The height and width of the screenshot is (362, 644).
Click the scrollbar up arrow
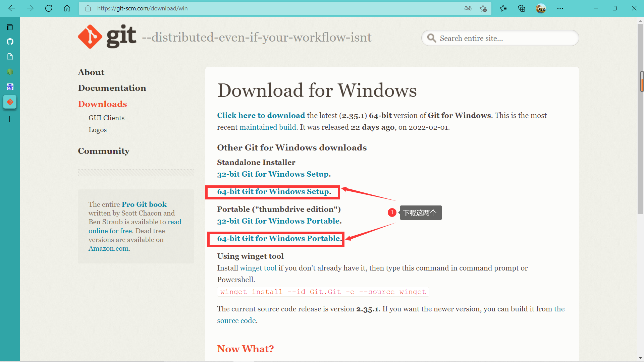(640, 21)
